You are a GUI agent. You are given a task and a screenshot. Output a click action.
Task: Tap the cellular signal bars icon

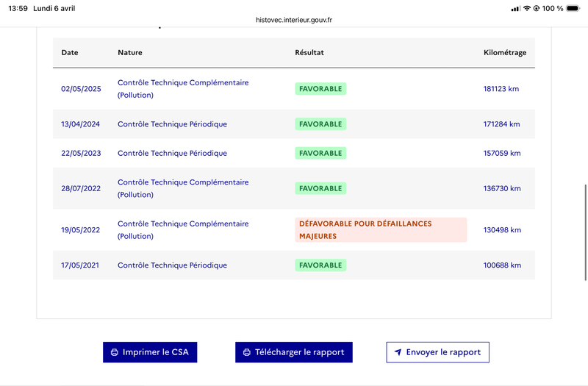(516, 8)
